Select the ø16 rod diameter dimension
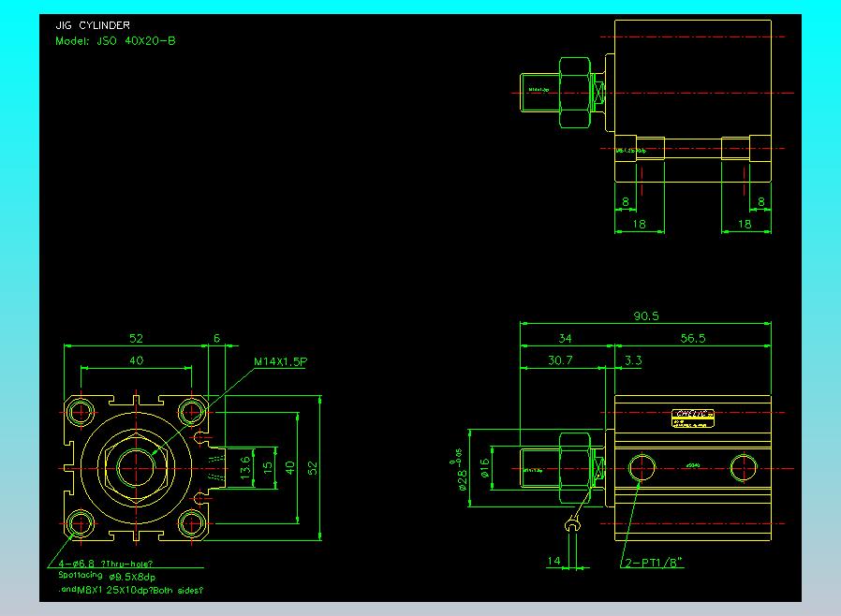 click(x=485, y=467)
